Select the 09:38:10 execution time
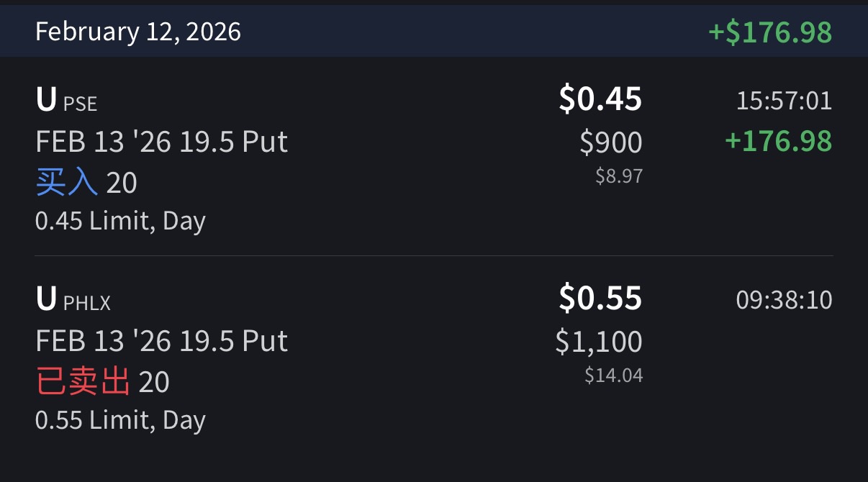This screenshot has width=868, height=482. (783, 300)
